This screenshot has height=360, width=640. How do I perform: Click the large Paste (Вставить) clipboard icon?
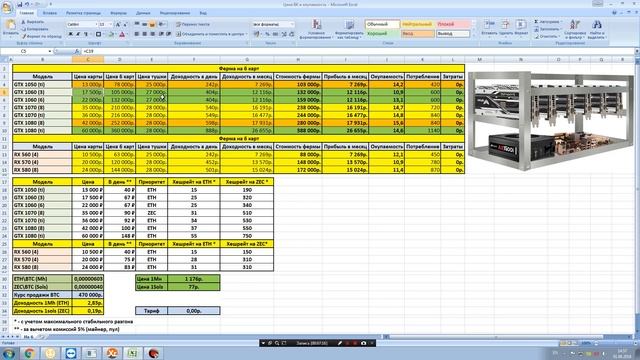[x=10, y=24]
